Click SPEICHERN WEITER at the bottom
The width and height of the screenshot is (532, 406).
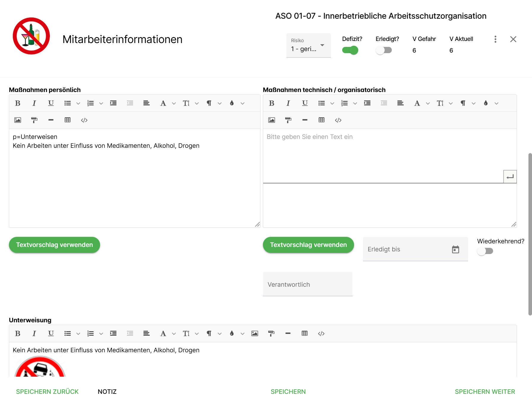485,392
